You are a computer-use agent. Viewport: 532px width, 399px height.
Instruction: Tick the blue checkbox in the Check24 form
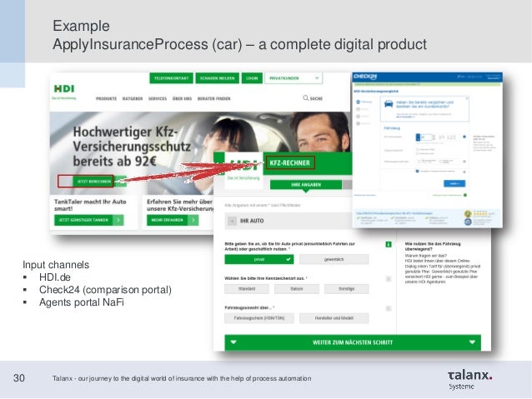coord(417,172)
